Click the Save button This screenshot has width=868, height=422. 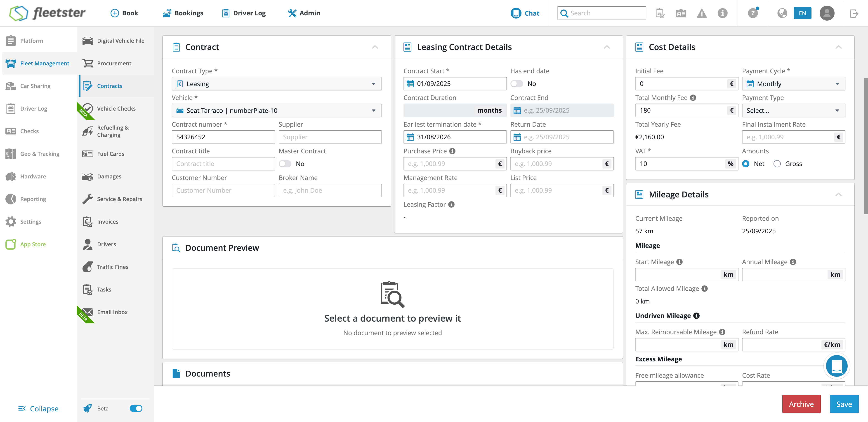tap(844, 404)
